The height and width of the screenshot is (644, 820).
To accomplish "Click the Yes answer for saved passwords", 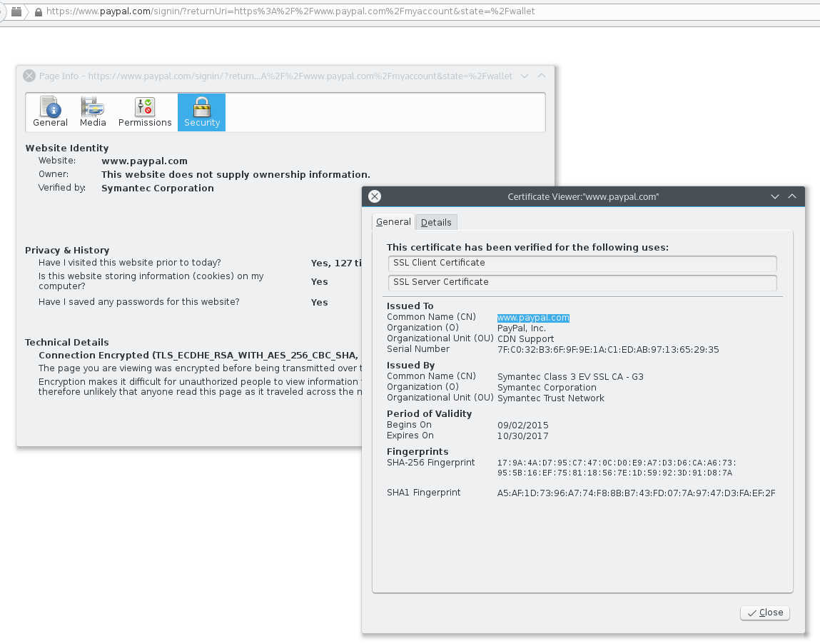I will 320,303.
